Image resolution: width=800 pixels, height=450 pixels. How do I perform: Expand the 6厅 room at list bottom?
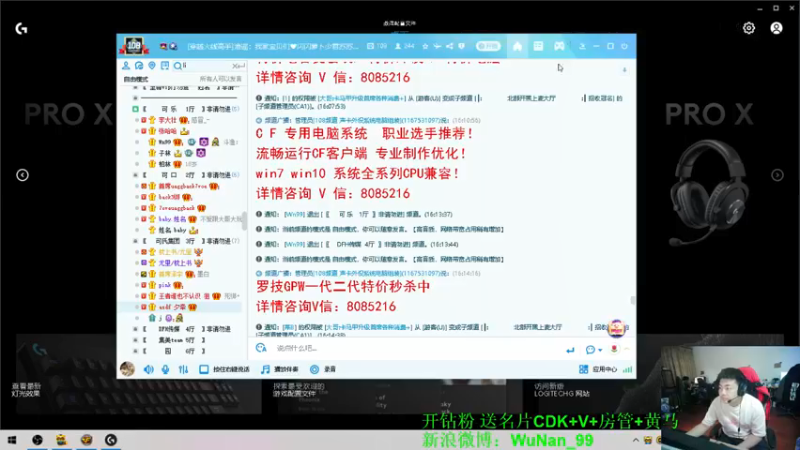tap(135, 351)
